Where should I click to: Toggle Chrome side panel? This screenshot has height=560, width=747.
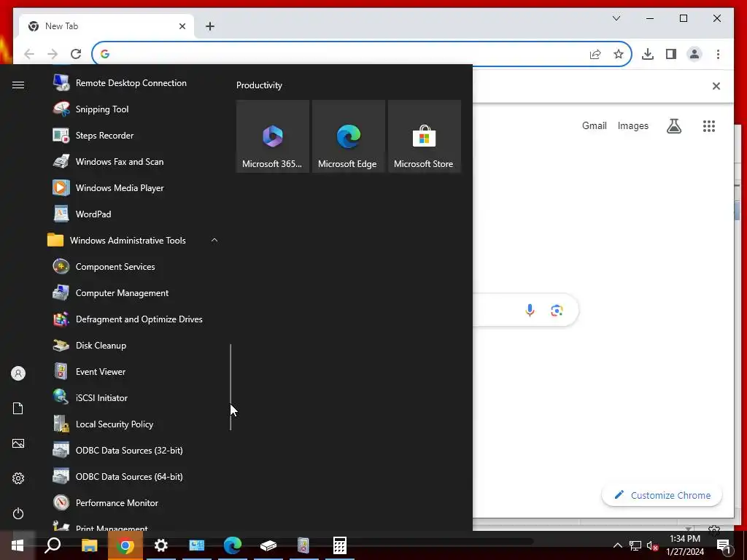click(x=671, y=54)
